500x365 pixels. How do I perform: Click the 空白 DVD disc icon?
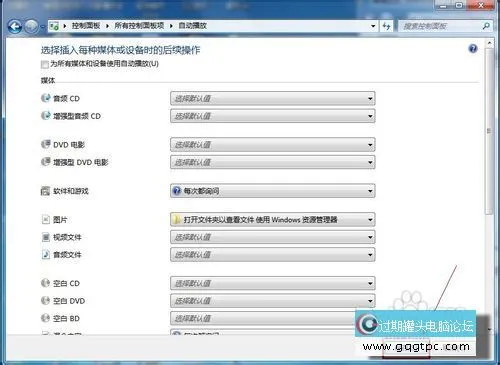45,301
